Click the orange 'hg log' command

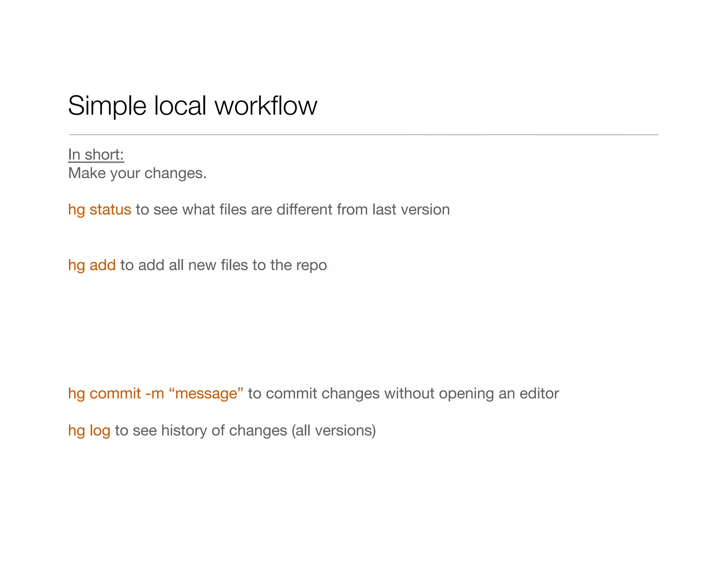(89, 431)
